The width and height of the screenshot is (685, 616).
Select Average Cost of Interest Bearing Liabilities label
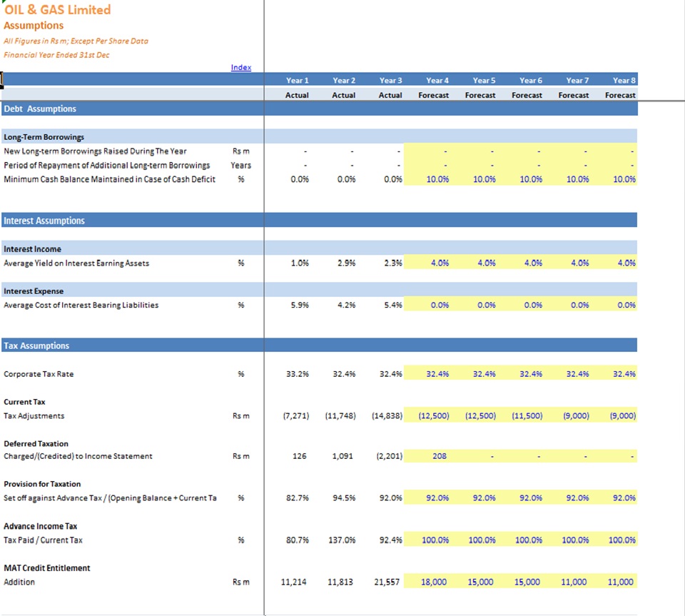tap(81, 305)
